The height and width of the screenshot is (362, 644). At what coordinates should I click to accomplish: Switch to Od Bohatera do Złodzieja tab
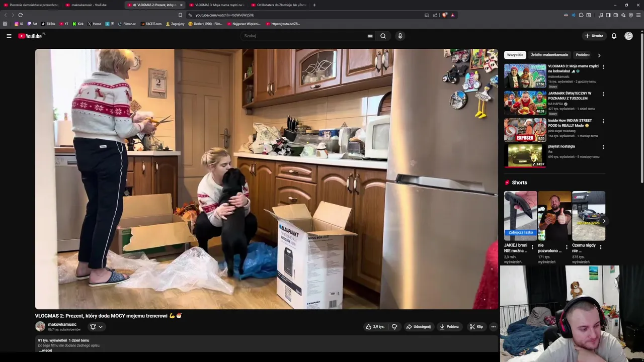pos(278,5)
